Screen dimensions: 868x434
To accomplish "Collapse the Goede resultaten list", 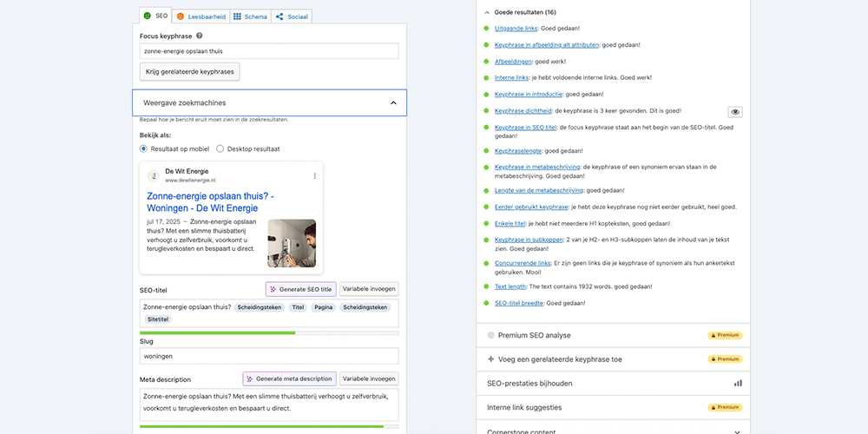I will coord(487,13).
